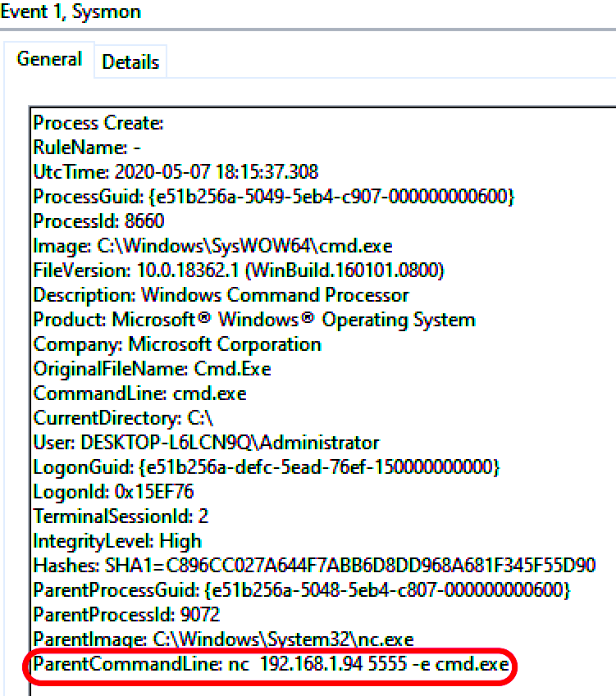This screenshot has width=616, height=696.
Task: Click User DESKTOP-L6LCN9Q\Administrator line
Action: pos(206,443)
